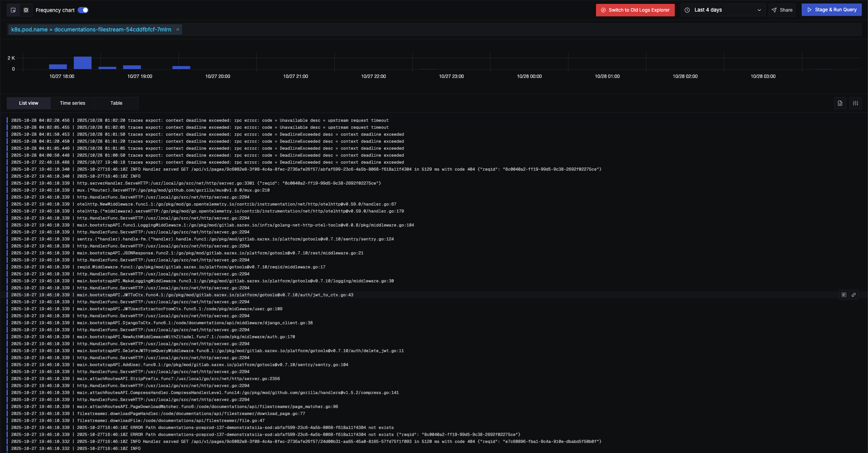Screen dimensions: 868x453
Task: Click the chevron arrow in the time range selector
Action: (x=759, y=10)
